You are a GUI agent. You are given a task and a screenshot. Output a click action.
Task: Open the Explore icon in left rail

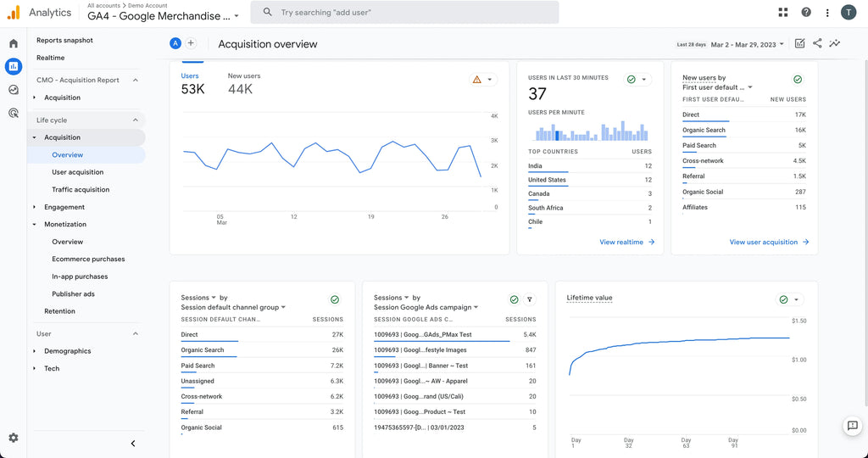tap(14, 89)
